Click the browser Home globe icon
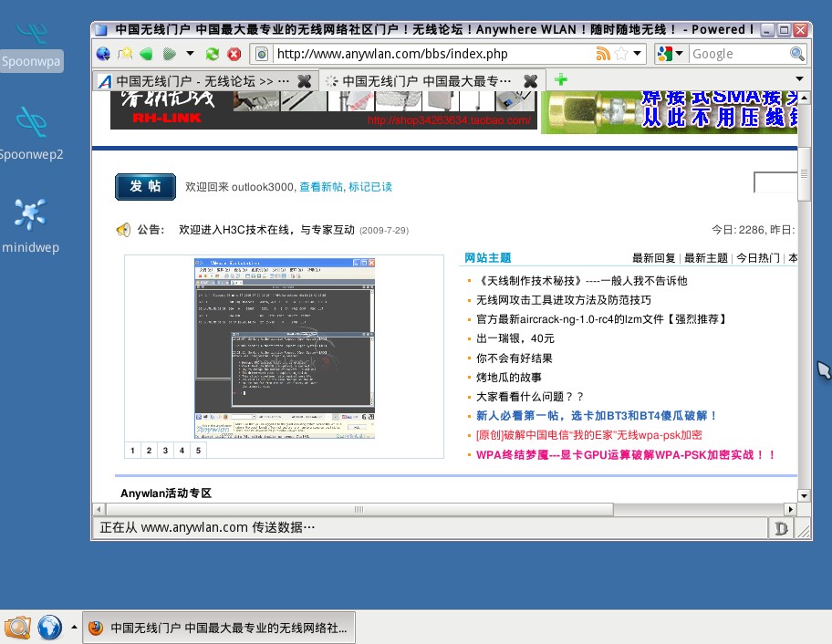832x644 pixels. [x=103, y=54]
